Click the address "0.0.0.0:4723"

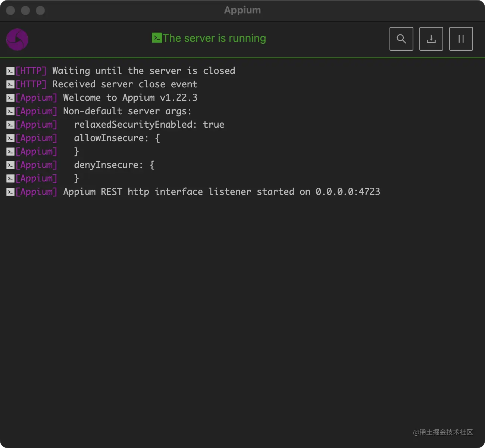click(348, 192)
